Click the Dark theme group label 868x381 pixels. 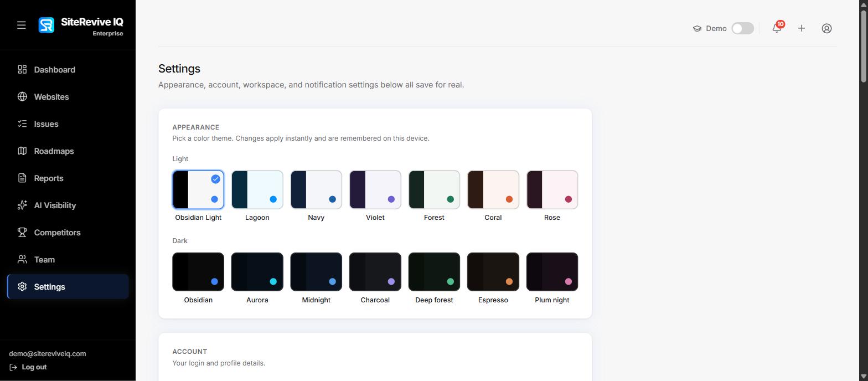click(x=180, y=241)
